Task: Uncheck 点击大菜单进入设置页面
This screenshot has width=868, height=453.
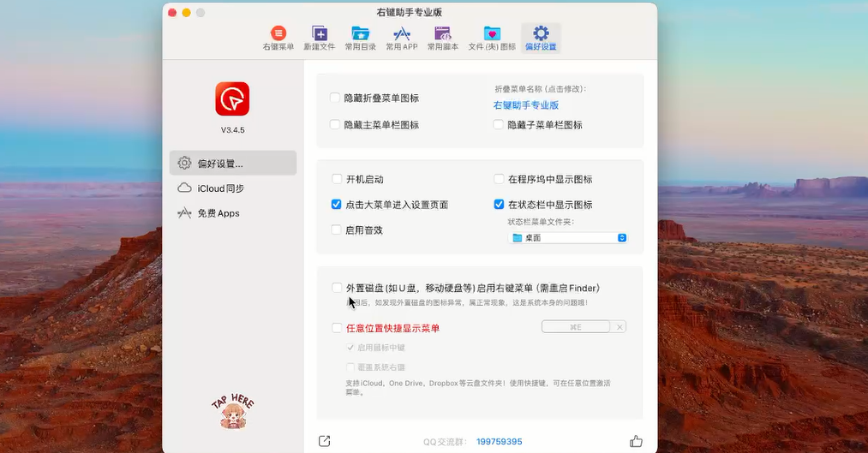Action: coord(337,205)
